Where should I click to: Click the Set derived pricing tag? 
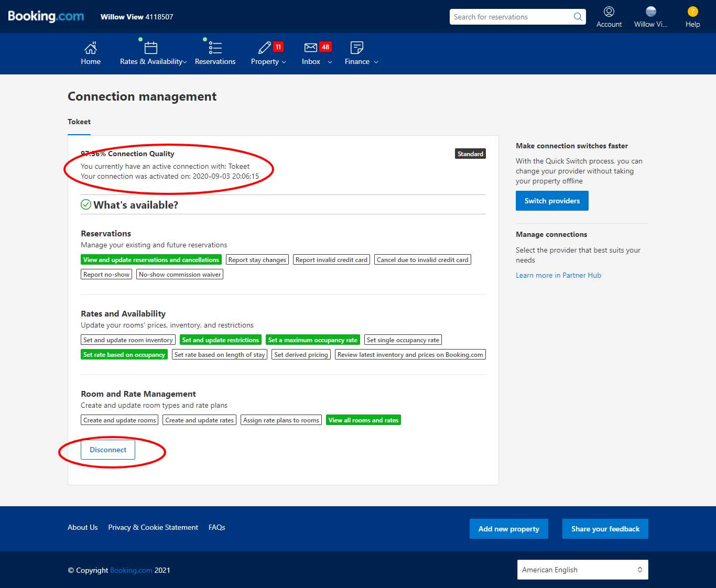[301, 354]
